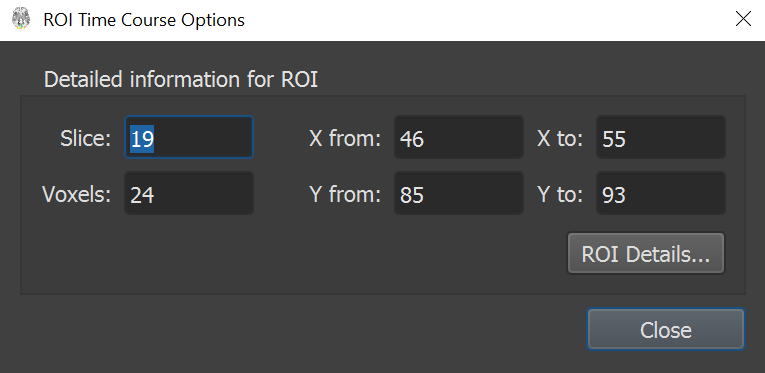Click the highlighted 19 value in Slice
The width and height of the screenshot is (765, 373).
[x=142, y=138]
